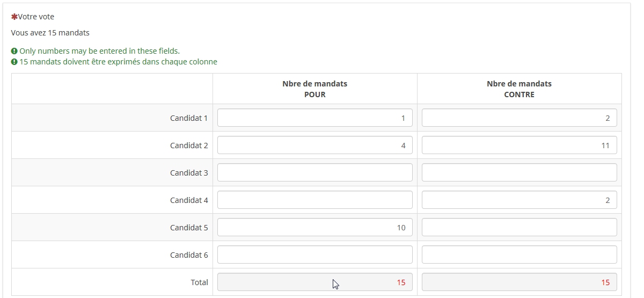This screenshot has width=644, height=298.
Task: Click the 'Candidat 6' row label
Action: (189, 255)
